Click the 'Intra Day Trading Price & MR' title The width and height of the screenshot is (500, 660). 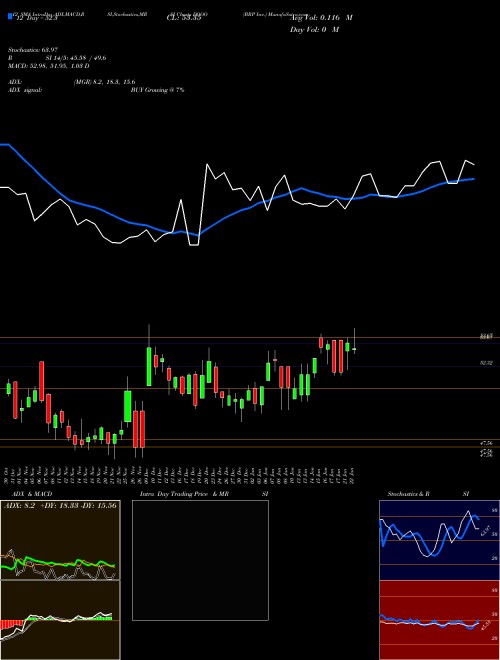(184, 494)
